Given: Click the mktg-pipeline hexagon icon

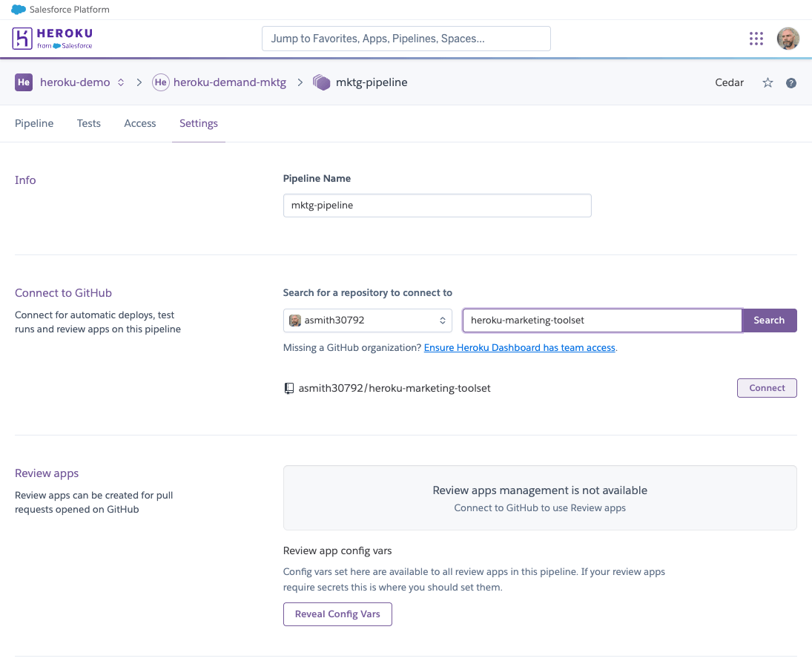Looking at the screenshot, I should tap(322, 82).
